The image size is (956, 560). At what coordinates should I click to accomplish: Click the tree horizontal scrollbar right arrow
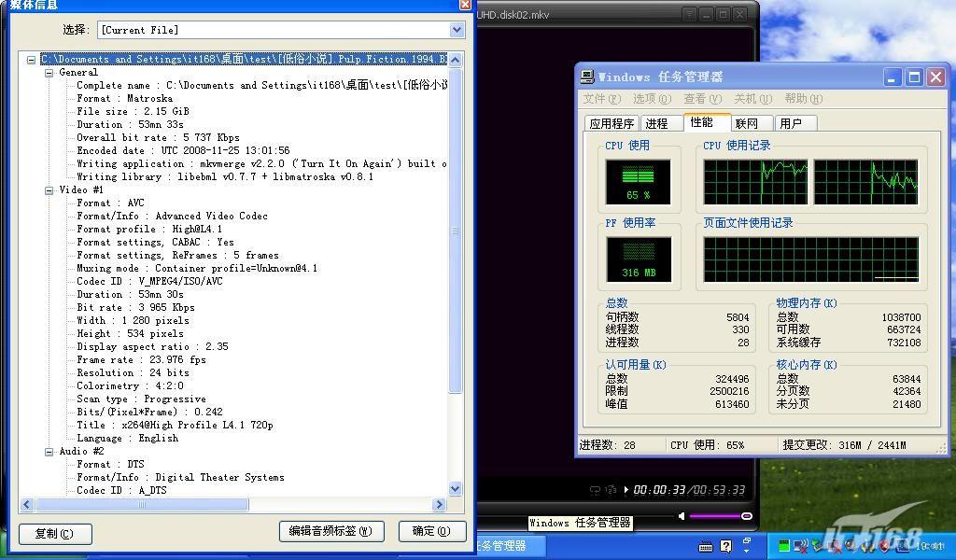(x=440, y=505)
